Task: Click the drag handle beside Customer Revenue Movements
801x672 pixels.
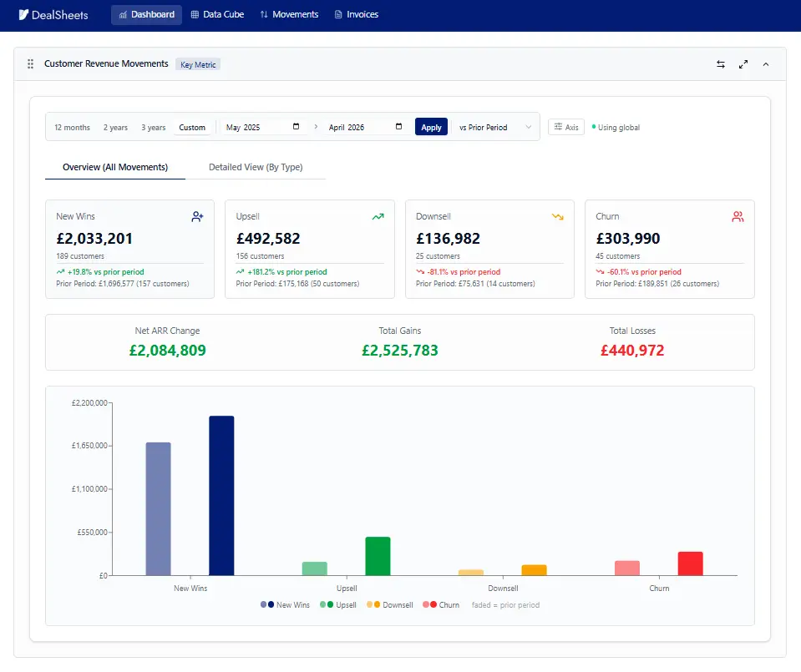Action: pyautogui.click(x=31, y=63)
